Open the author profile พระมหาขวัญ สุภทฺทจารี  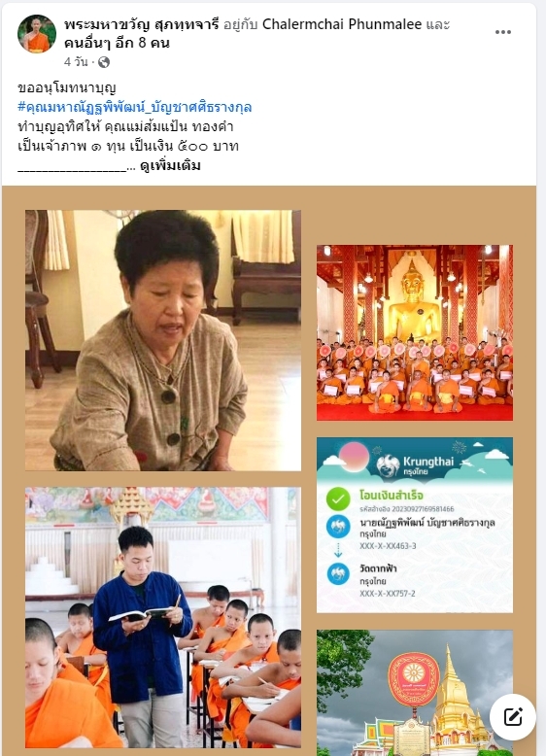click(x=142, y=24)
